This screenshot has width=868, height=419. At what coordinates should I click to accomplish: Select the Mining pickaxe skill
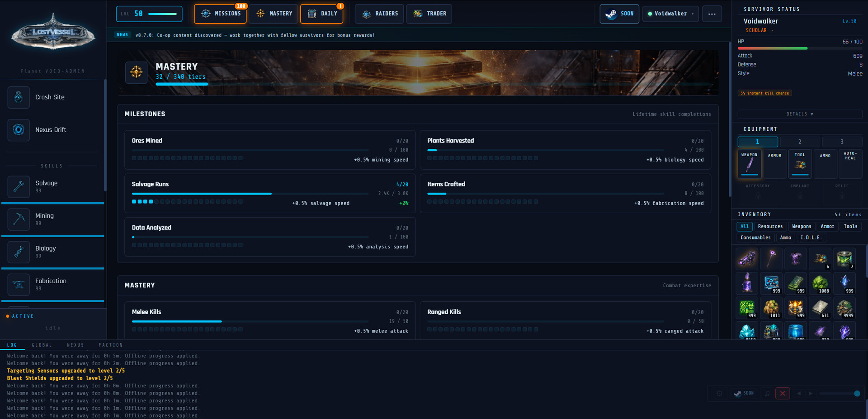pos(19,219)
